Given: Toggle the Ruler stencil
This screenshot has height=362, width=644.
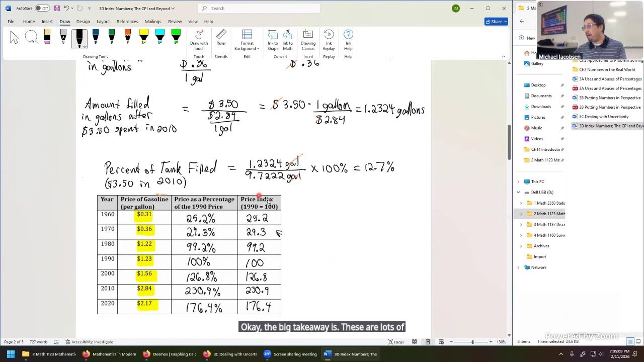Looking at the screenshot, I should (x=221, y=38).
